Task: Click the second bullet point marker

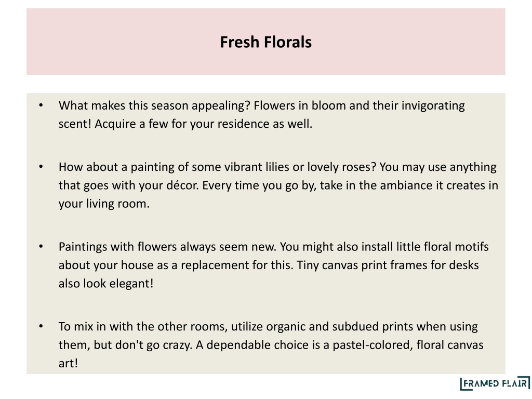Action: coord(41,167)
